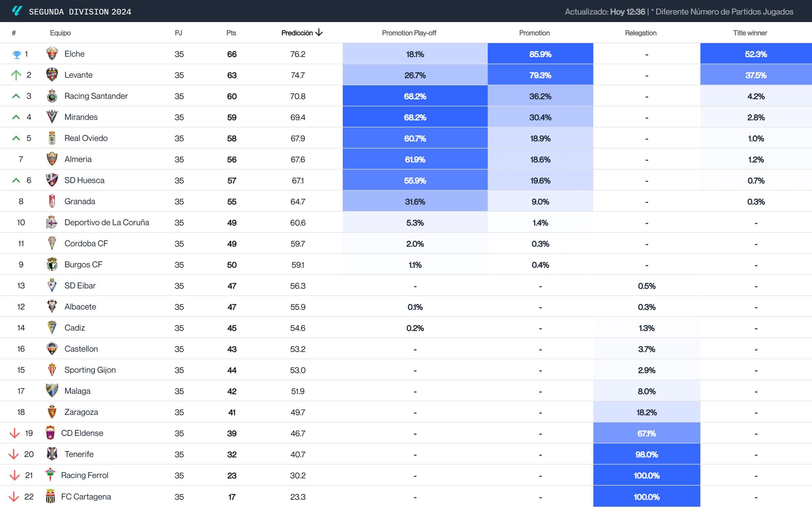Select the Elche club crest
The height and width of the screenshot is (507, 812).
tap(52, 54)
